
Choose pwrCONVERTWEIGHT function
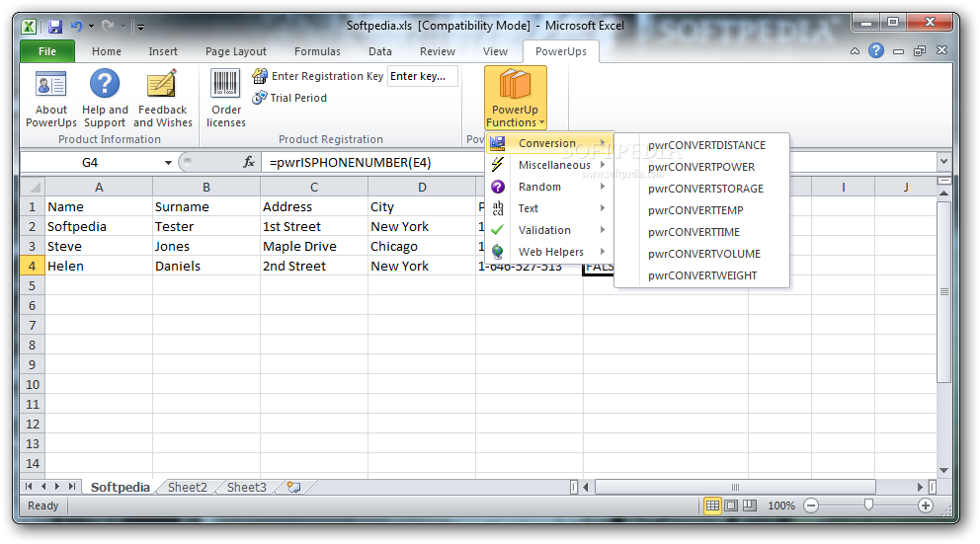tap(702, 276)
